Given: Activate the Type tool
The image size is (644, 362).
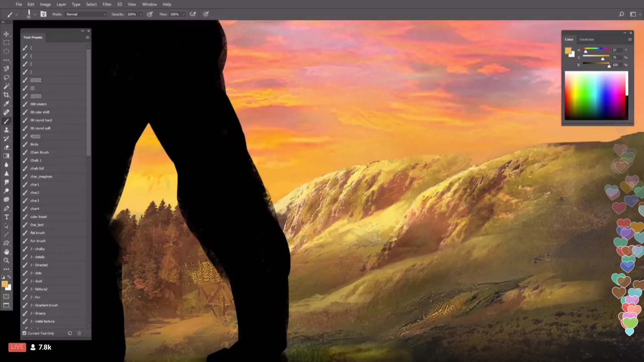Looking at the screenshot, I should tap(6, 217).
